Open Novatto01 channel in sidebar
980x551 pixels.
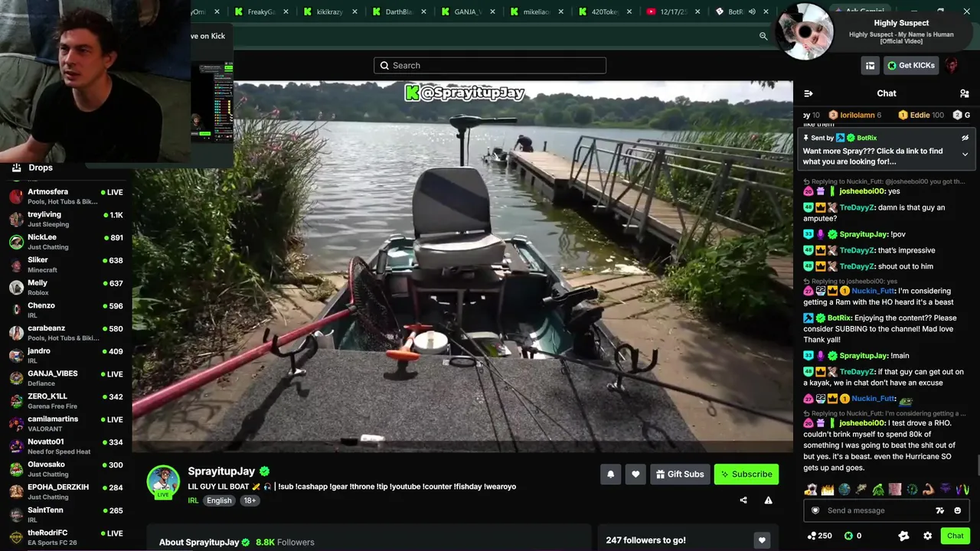[x=66, y=446]
